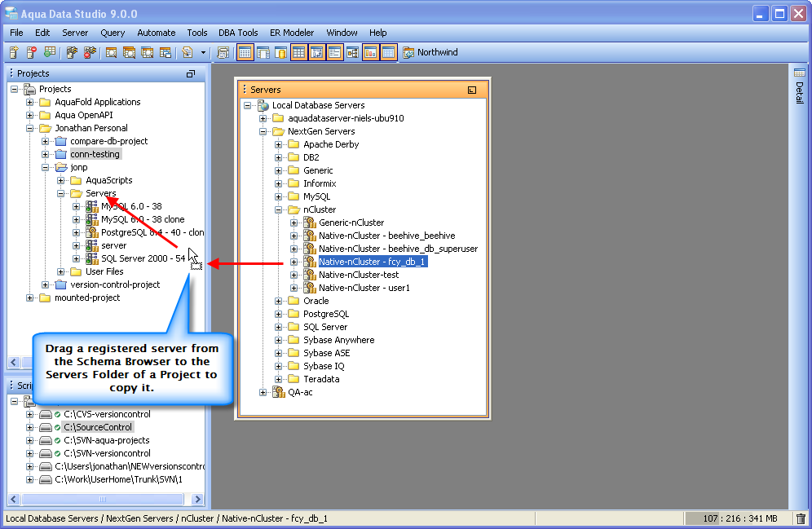Click the calculator-style toolbar icon
This screenshot has width=812, height=529.
[223, 52]
